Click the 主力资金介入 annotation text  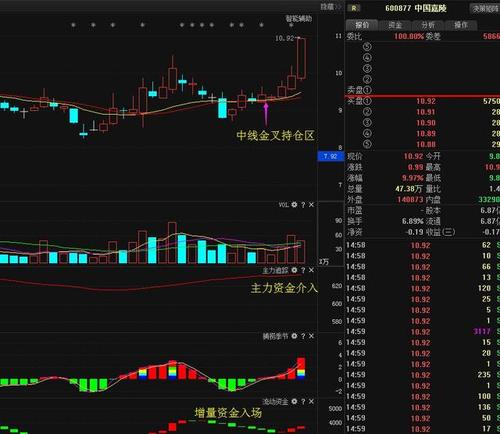(x=284, y=288)
